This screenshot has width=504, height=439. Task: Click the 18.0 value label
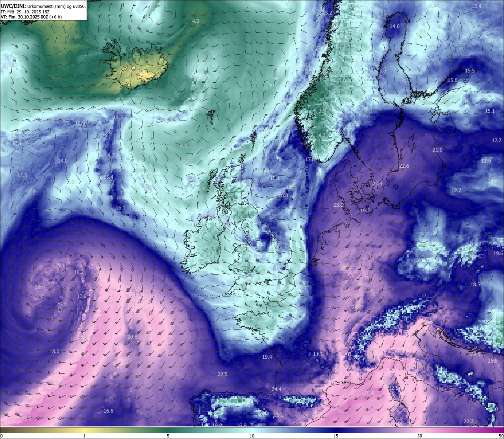(x=54, y=352)
